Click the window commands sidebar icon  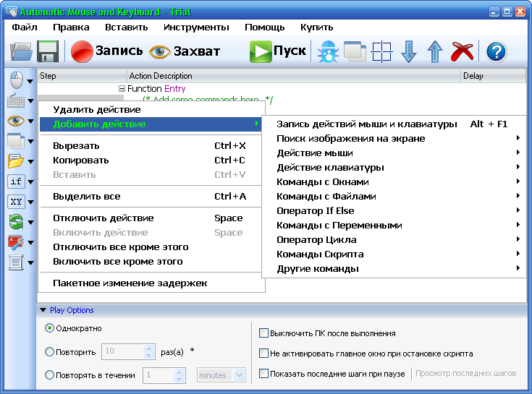[16, 141]
